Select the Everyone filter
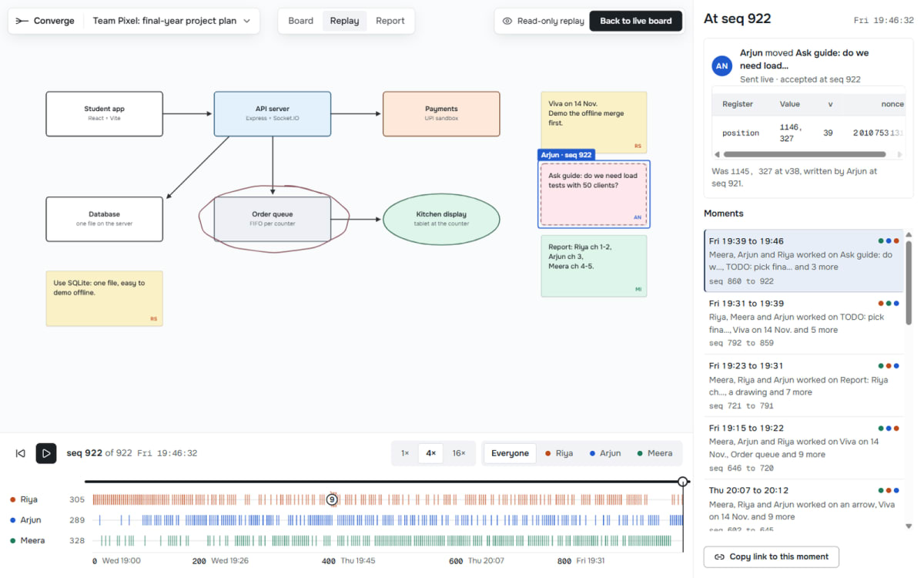 pyautogui.click(x=510, y=453)
